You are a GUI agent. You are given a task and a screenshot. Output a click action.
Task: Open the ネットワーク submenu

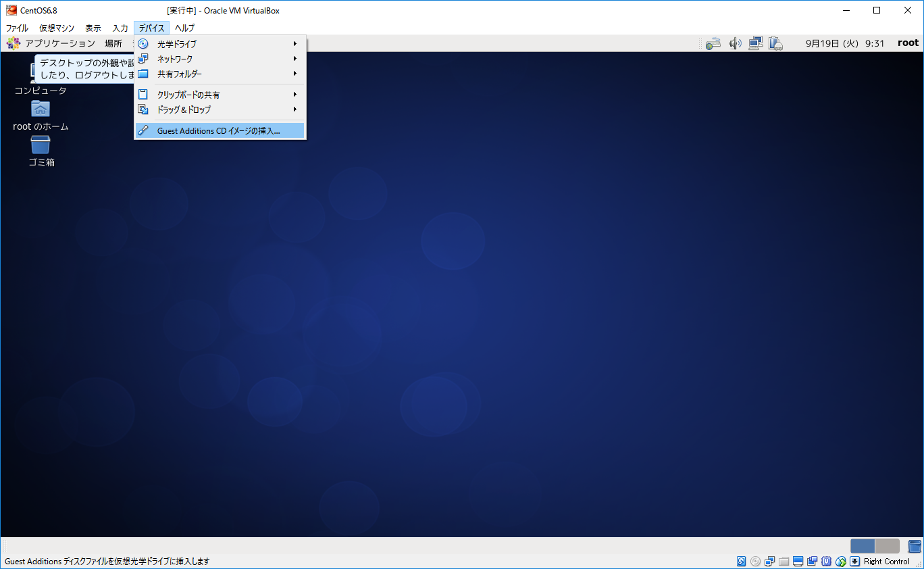[x=220, y=59]
